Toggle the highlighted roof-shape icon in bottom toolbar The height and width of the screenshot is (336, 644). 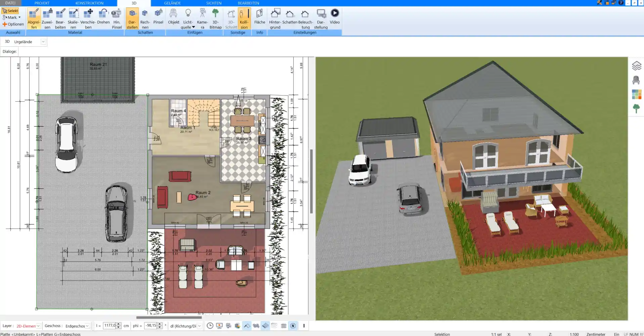[x=247, y=326]
